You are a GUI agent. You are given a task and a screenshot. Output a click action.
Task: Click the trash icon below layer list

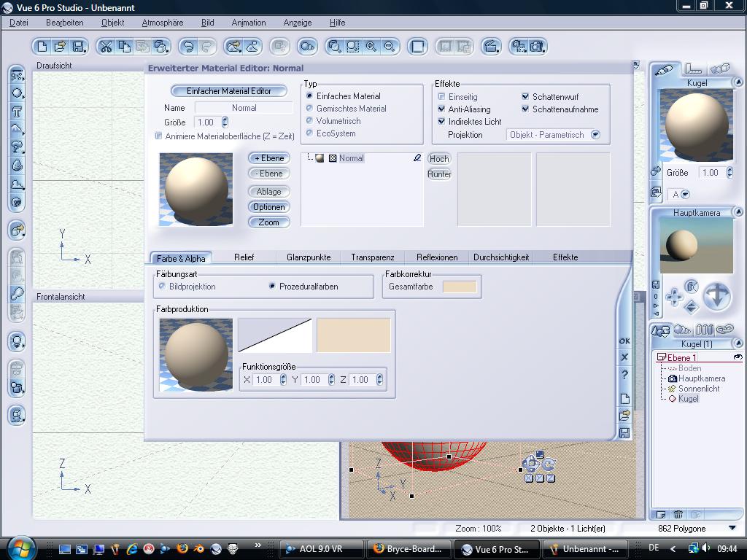pyautogui.click(x=678, y=514)
